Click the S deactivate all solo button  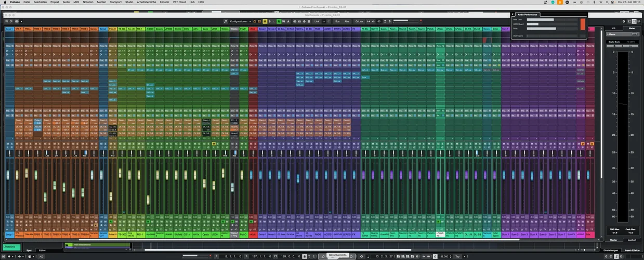click(x=270, y=21)
